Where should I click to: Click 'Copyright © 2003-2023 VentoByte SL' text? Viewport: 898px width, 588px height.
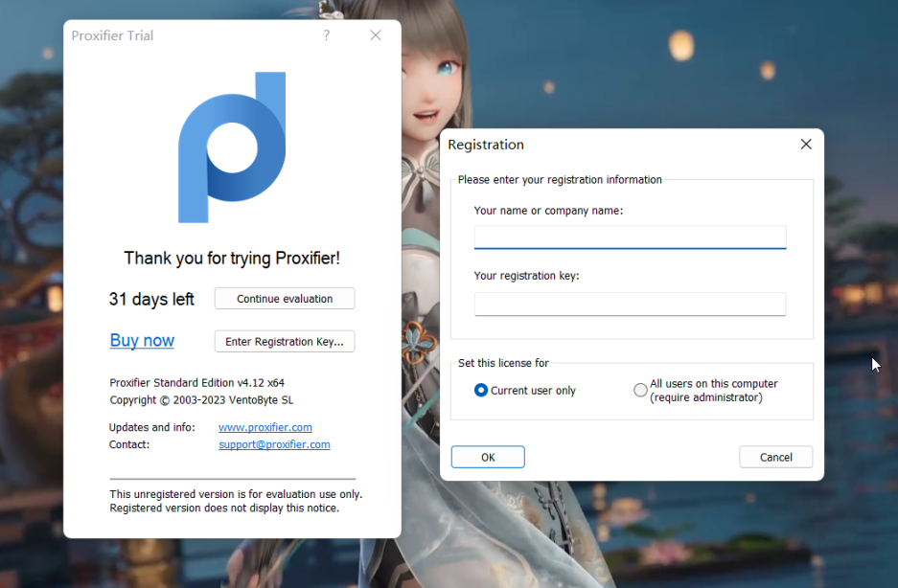pos(201,400)
